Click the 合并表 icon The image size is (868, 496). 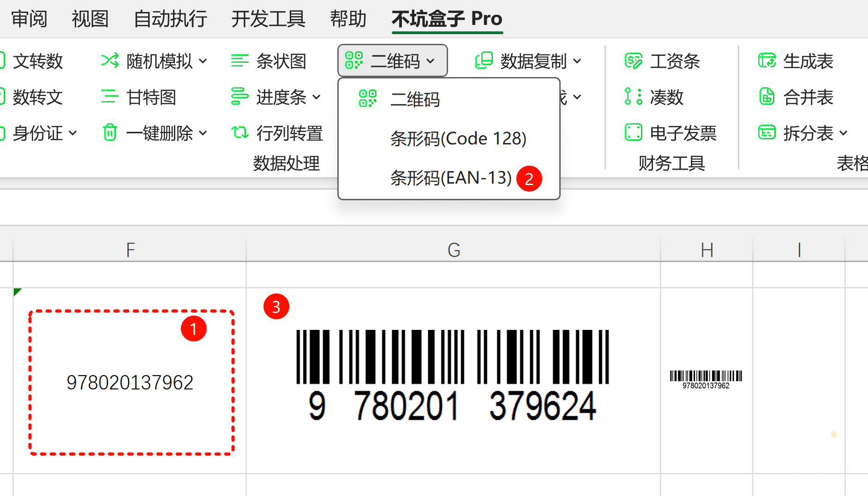coord(767,96)
